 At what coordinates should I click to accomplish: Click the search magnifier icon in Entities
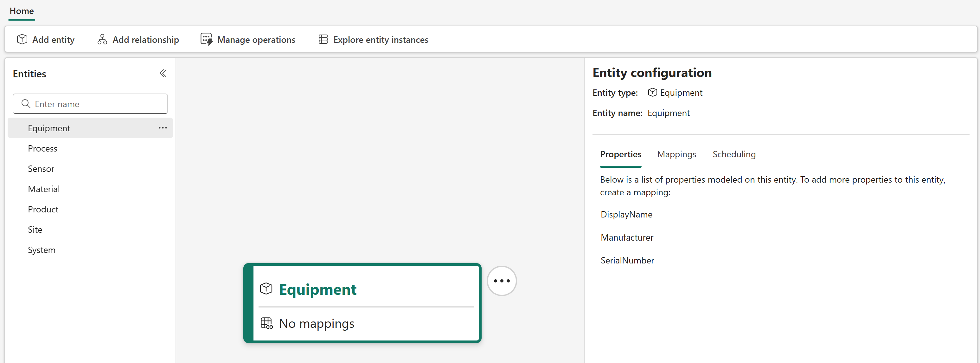click(x=26, y=103)
